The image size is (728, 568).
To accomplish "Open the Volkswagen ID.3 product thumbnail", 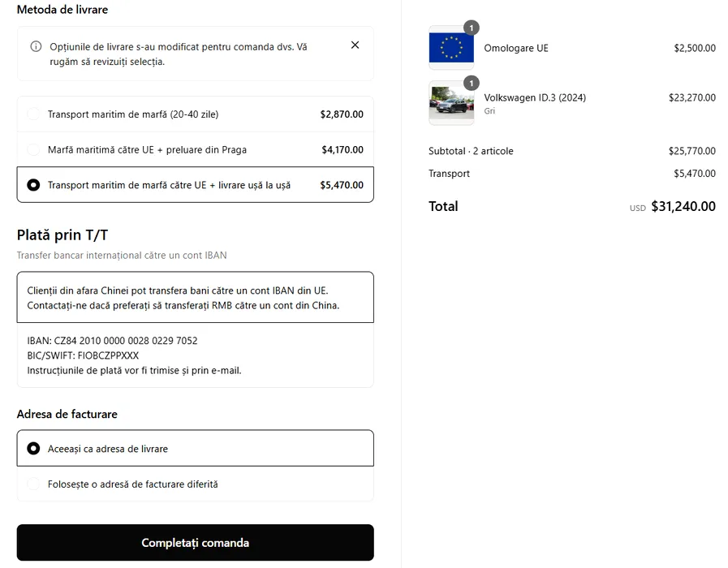I will tap(451, 103).
